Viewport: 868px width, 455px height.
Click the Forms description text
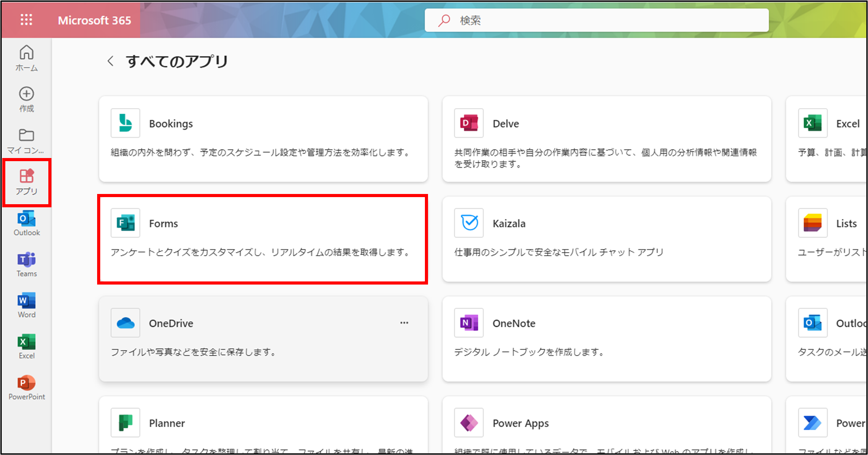260,252
